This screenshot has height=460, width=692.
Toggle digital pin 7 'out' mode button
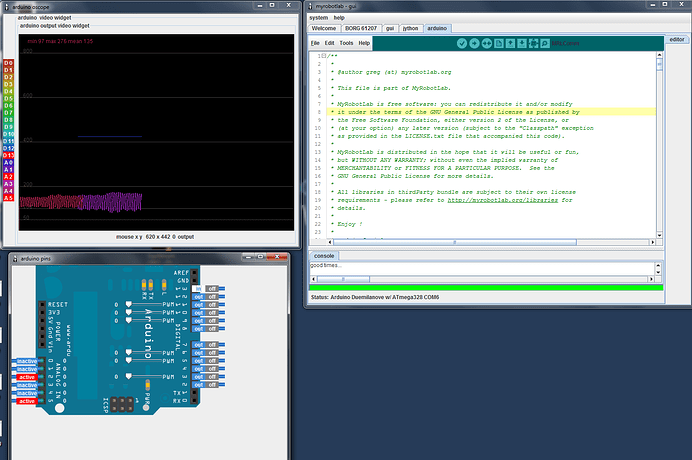(199, 345)
